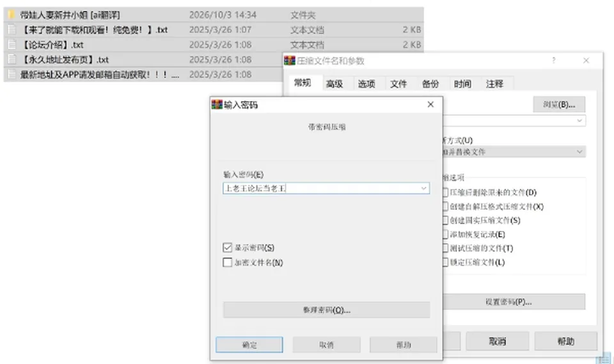
Task: Open the password field dropdown arrow
Action: tap(423, 189)
